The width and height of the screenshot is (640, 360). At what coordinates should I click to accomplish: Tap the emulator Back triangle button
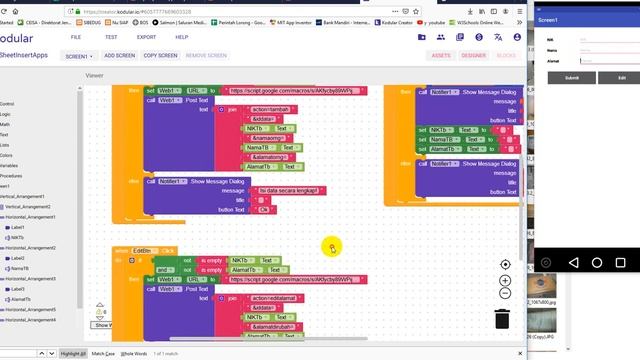[573, 262]
